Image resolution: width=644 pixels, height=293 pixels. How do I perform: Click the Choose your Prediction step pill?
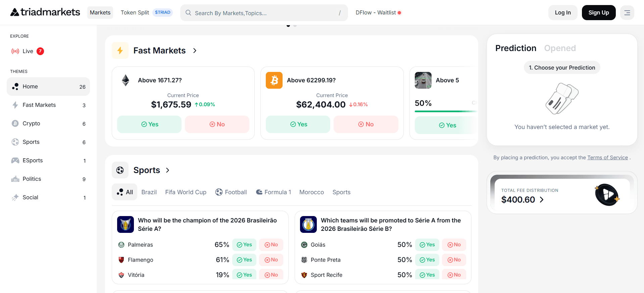click(562, 68)
